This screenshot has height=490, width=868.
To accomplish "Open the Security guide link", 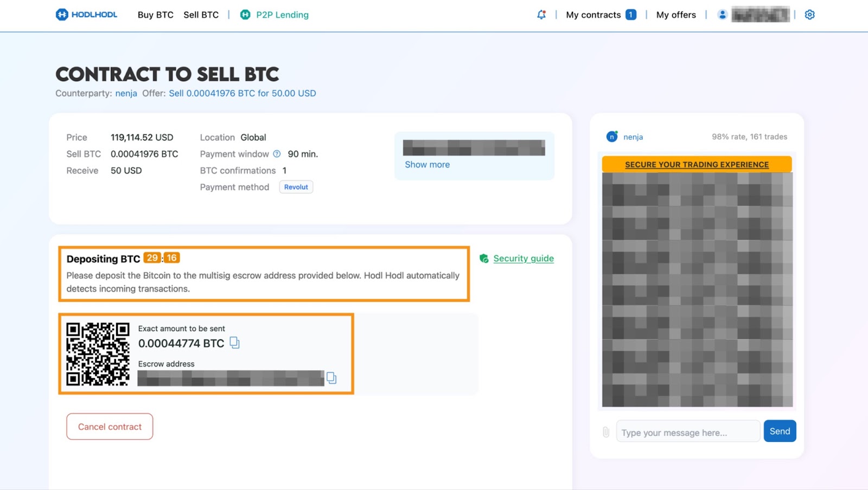I will (x=524, y=259).
